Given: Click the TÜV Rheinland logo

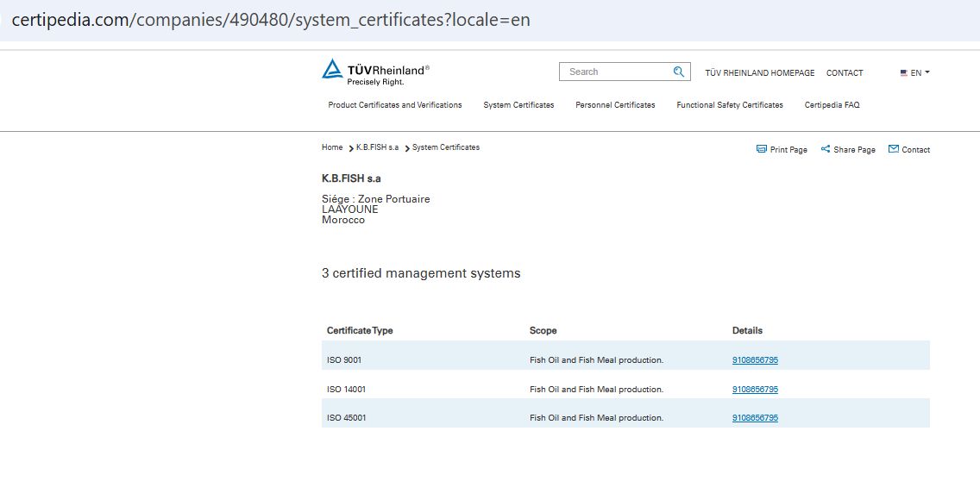Looking at the screenshot, I should 375,72.
